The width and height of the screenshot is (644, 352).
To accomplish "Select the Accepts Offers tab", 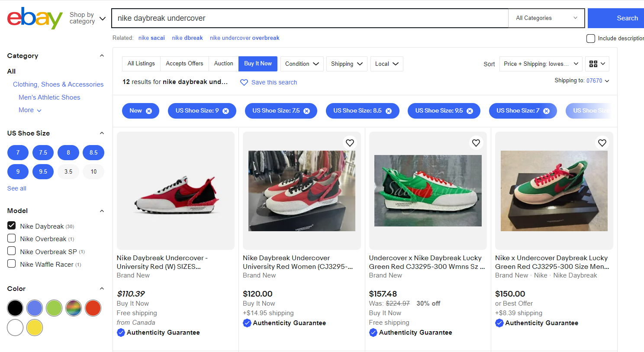I will [184, 64].
